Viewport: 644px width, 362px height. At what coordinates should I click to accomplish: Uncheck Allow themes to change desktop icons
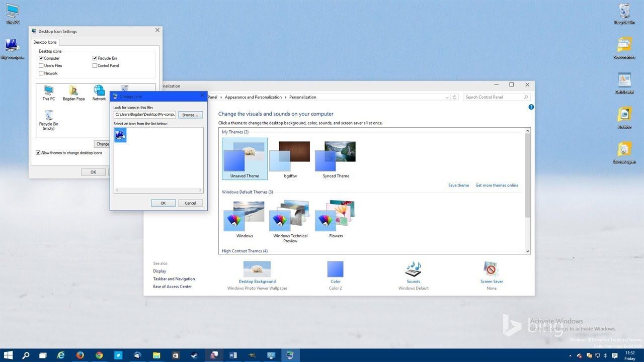tap(38, 152)
